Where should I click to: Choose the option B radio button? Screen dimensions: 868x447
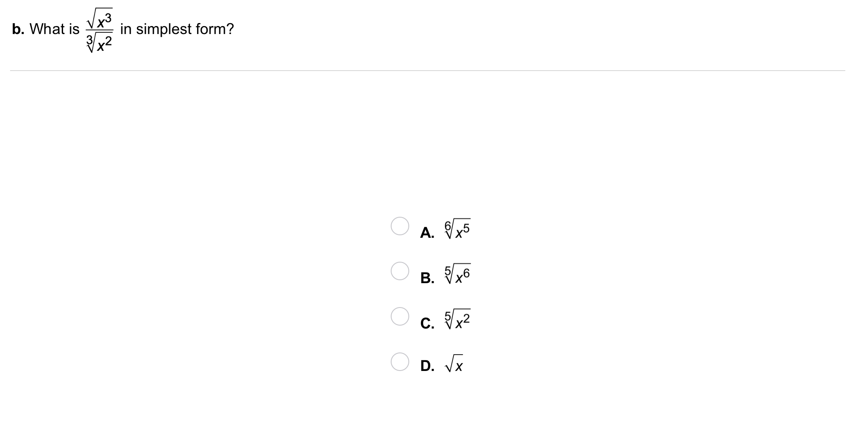pyautogui.click(x=400, y=271)
